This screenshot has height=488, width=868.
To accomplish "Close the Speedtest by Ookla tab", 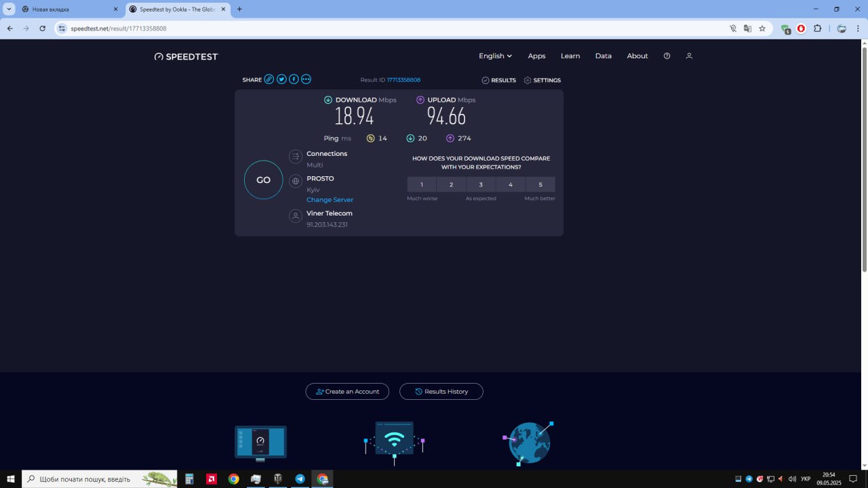I will [x=223, y=9].
